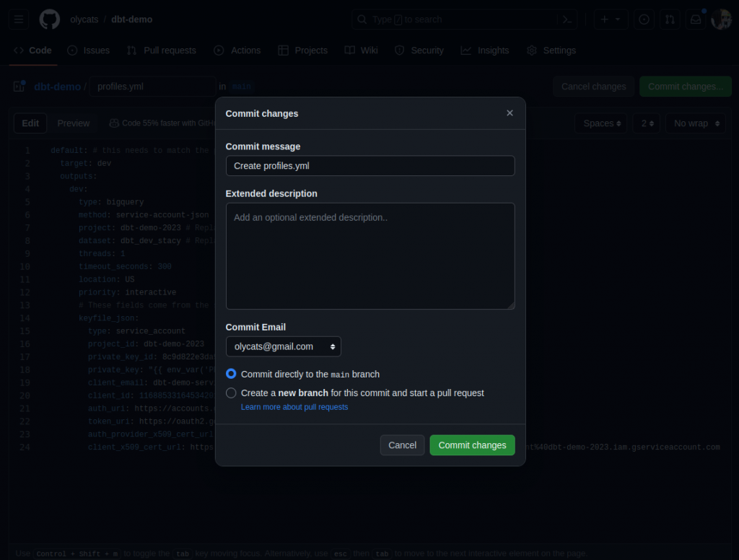The image size is (739, 560).
Task: Open the dbt-demo breadcrumb link
Action: [x=58, y=87]
